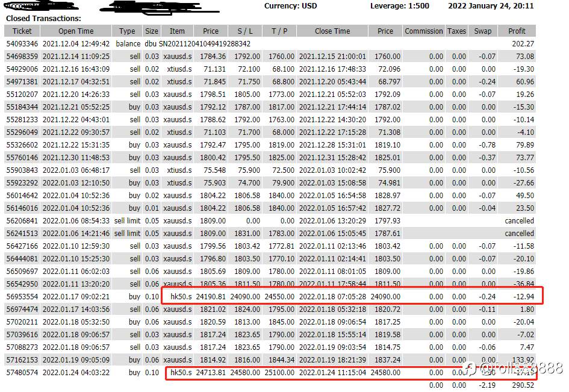Click open price 24190.81 of hk50.s trade
Viewport: 569px width, 392px height.
(211, 297)
